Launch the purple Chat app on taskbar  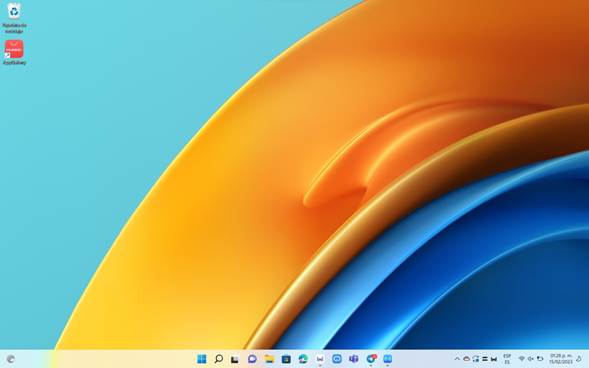[x=252, y=359]
